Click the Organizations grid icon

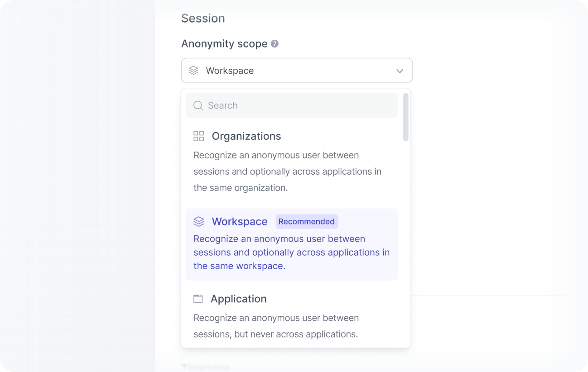click(199, 135)
